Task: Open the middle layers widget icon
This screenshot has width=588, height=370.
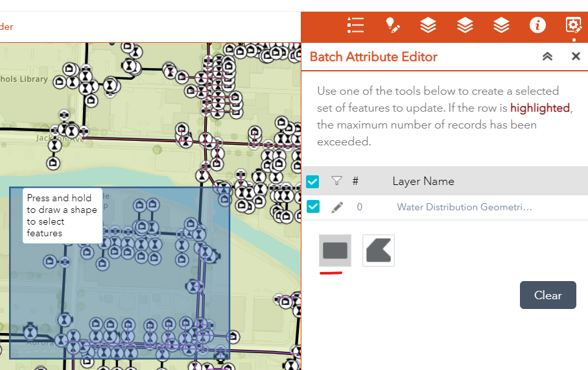Action: (465, 25)
